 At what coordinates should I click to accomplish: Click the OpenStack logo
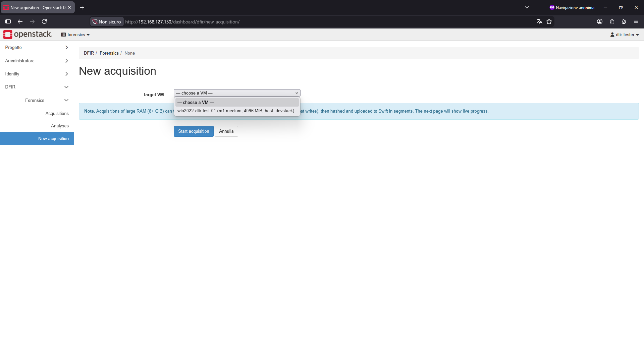coord(28,35)
